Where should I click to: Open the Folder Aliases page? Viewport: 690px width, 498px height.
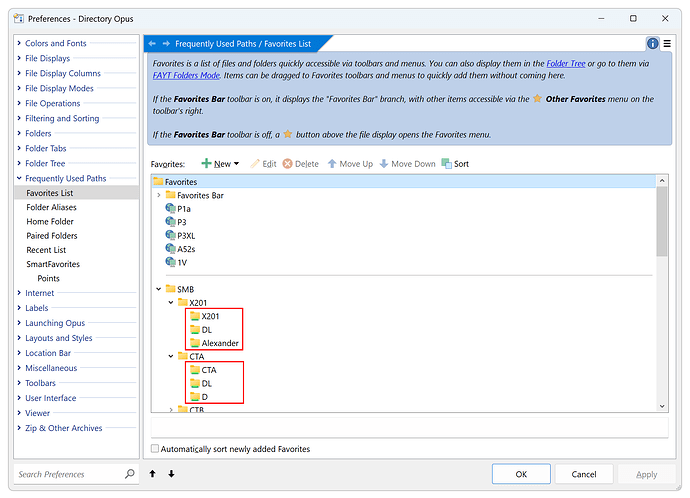tap(51, 207)
